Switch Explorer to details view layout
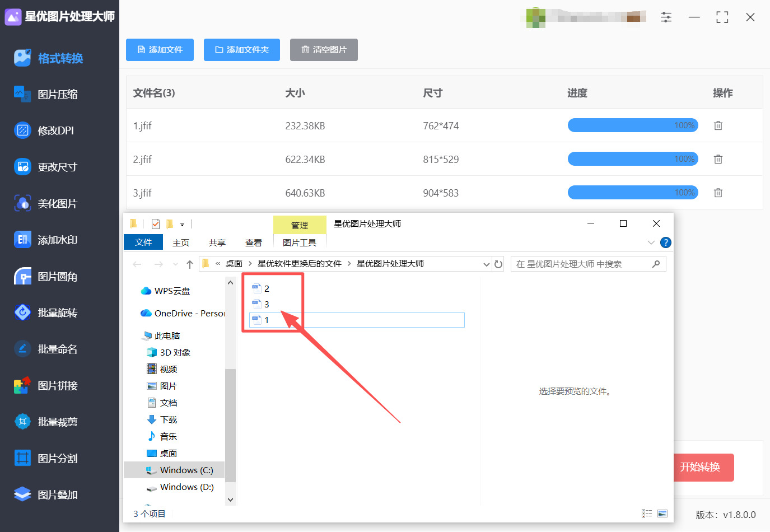 coord(647,514)
